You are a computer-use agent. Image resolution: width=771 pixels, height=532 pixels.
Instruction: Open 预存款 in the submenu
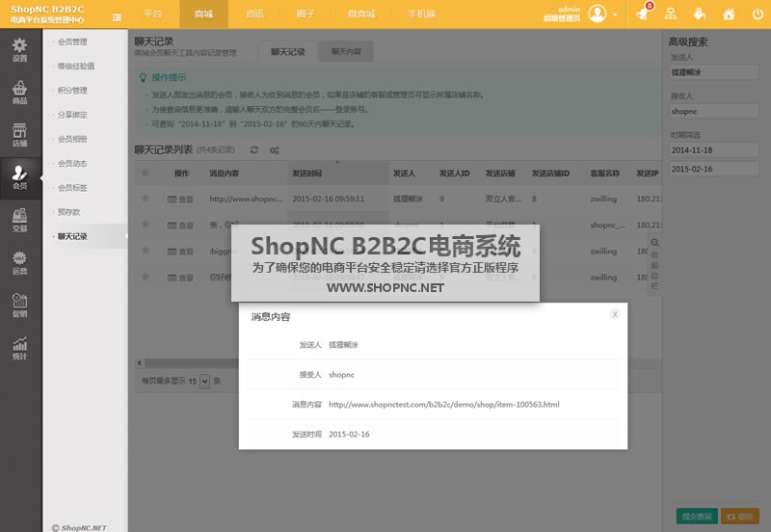pos(68,212)
